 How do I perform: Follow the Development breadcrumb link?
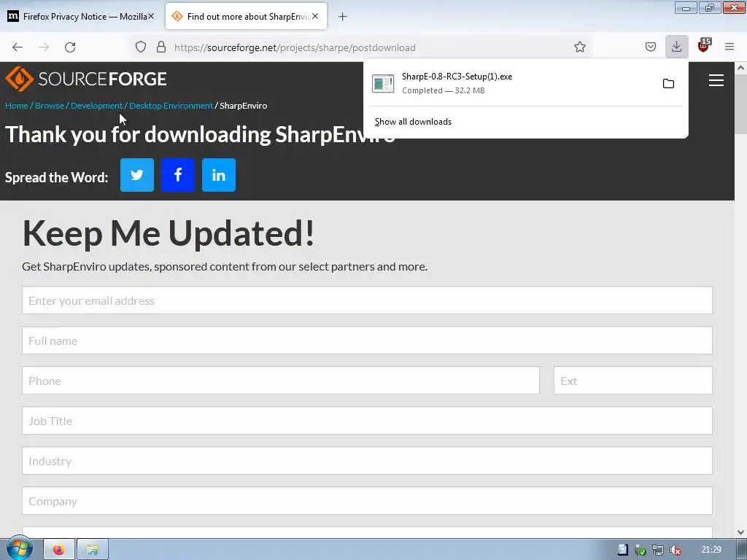pos(97,106)
